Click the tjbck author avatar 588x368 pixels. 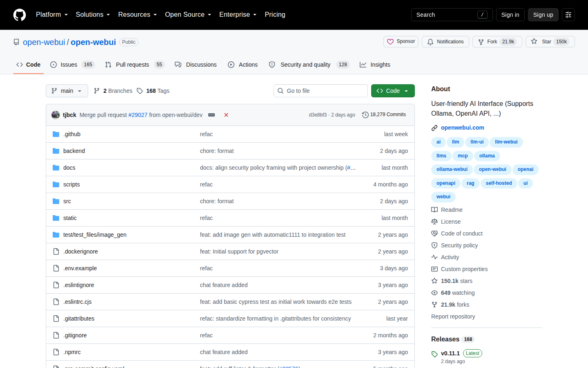pyautogui.click(x=56, y=115)
